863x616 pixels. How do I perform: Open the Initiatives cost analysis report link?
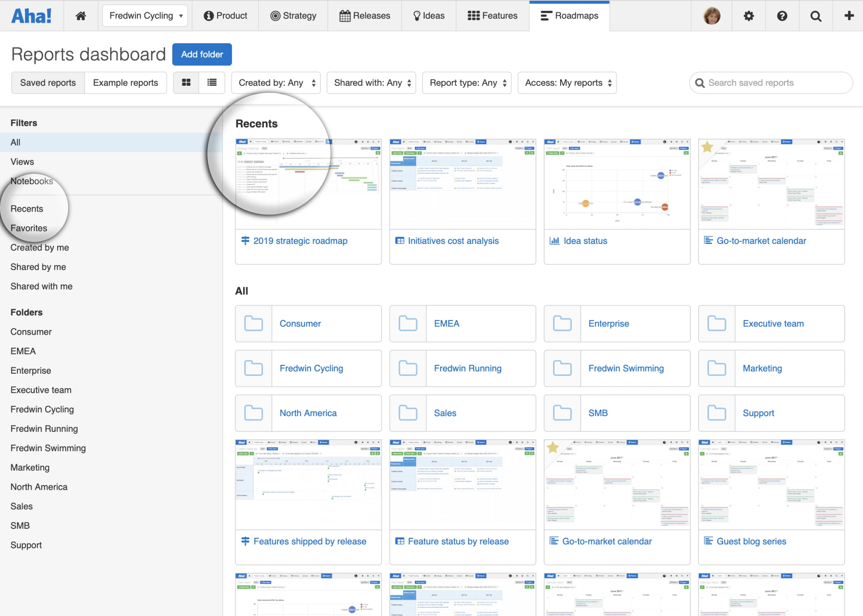[453, 241]
